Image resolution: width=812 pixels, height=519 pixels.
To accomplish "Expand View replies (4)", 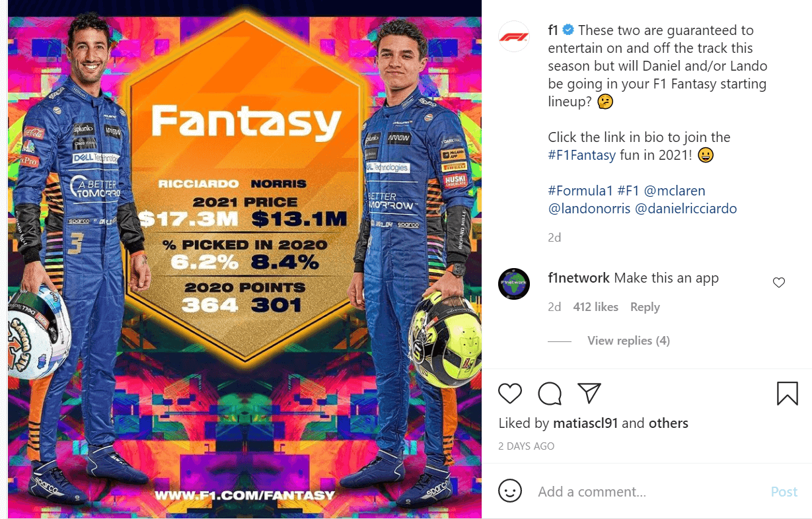I will (x=628, y=341).
